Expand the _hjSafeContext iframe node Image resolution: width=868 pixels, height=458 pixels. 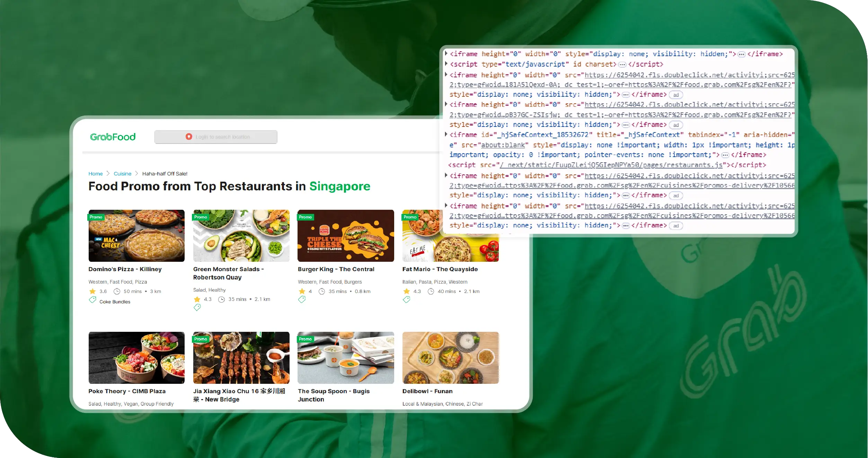click(x=446, y=135)
